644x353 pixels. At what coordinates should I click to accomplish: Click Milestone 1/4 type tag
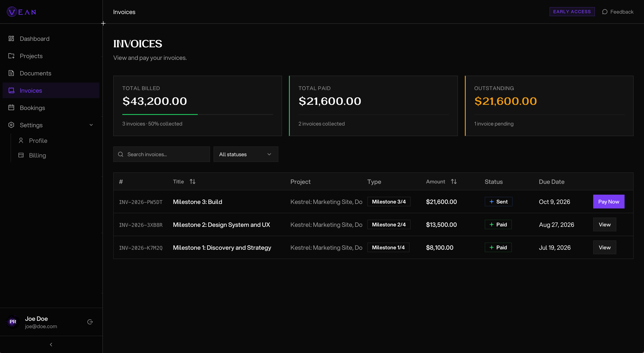388,248
